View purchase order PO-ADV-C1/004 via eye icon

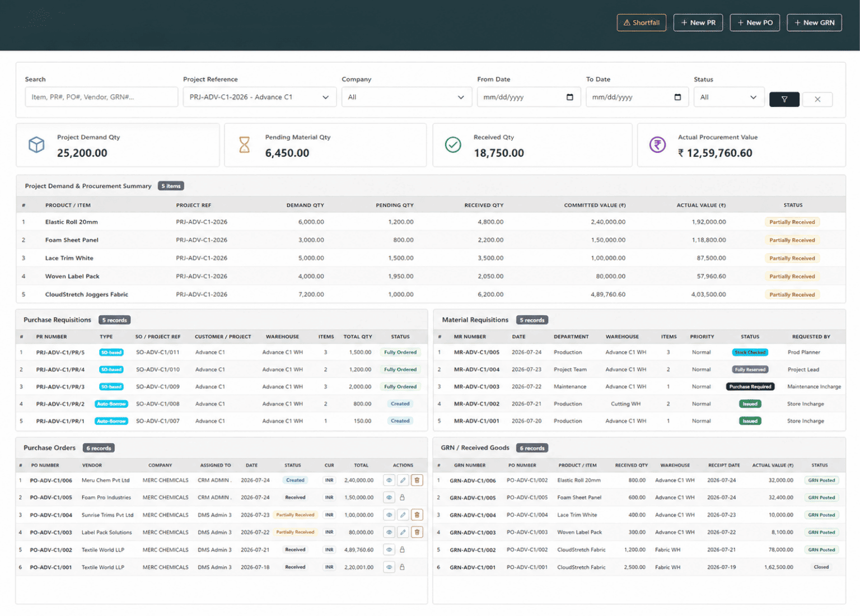389,515
